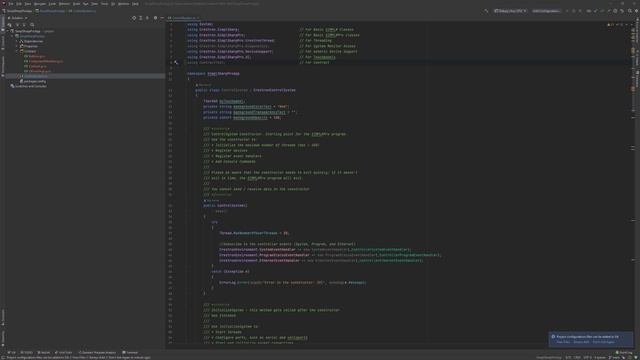Click the line separator indicator in the status bar
Screen dimensions: 640x360
point(577,358)
